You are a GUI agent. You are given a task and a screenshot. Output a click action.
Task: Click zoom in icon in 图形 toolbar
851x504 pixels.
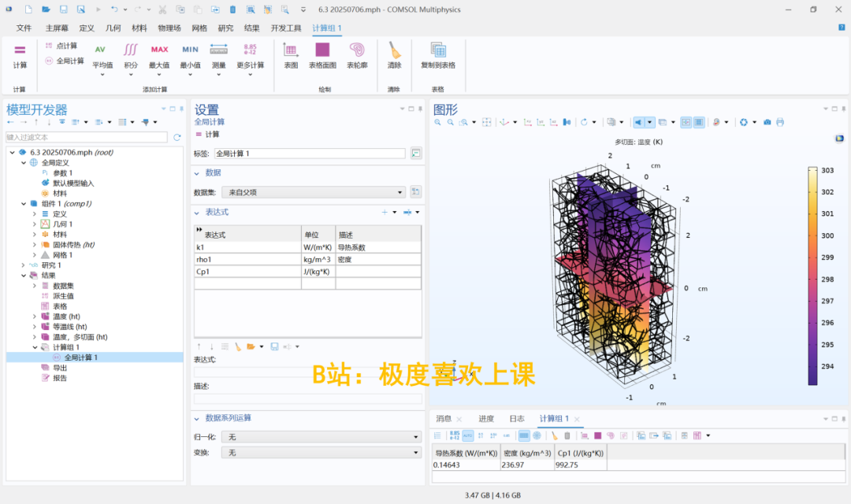point(437,123)
